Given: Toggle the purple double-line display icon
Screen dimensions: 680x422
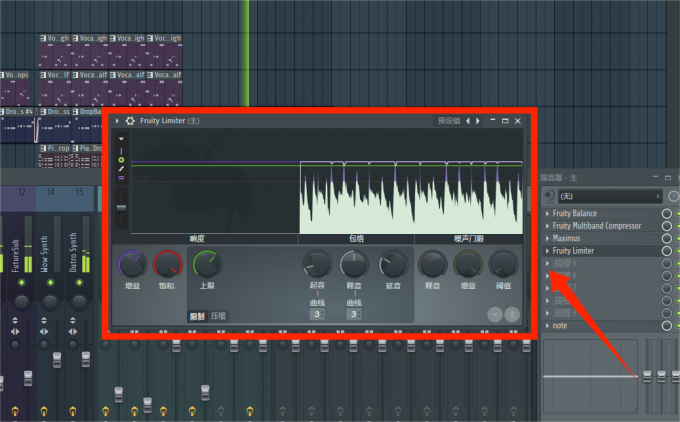Looking at the screenshot, I should 121,177.
